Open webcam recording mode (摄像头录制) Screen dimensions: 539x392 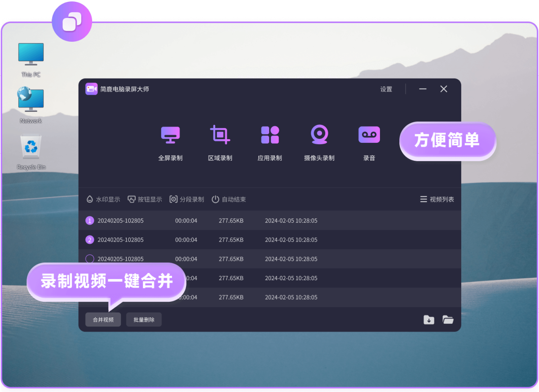pos(319,135)
